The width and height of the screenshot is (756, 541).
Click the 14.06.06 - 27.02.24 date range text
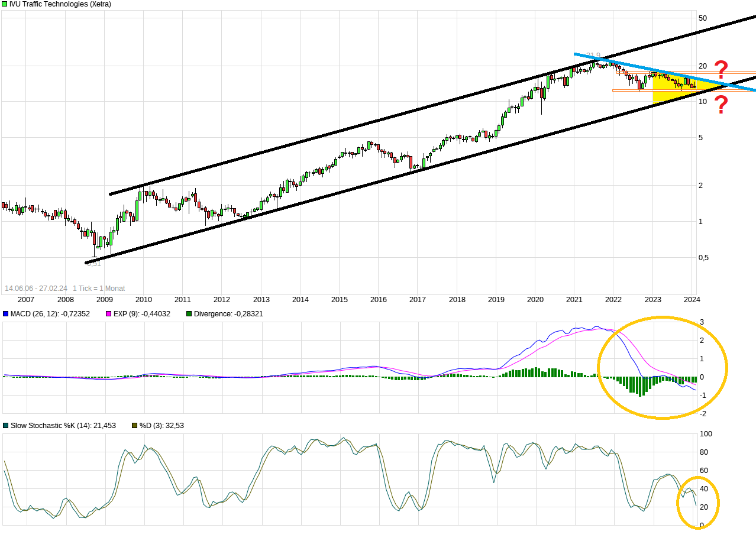[37, 289]
